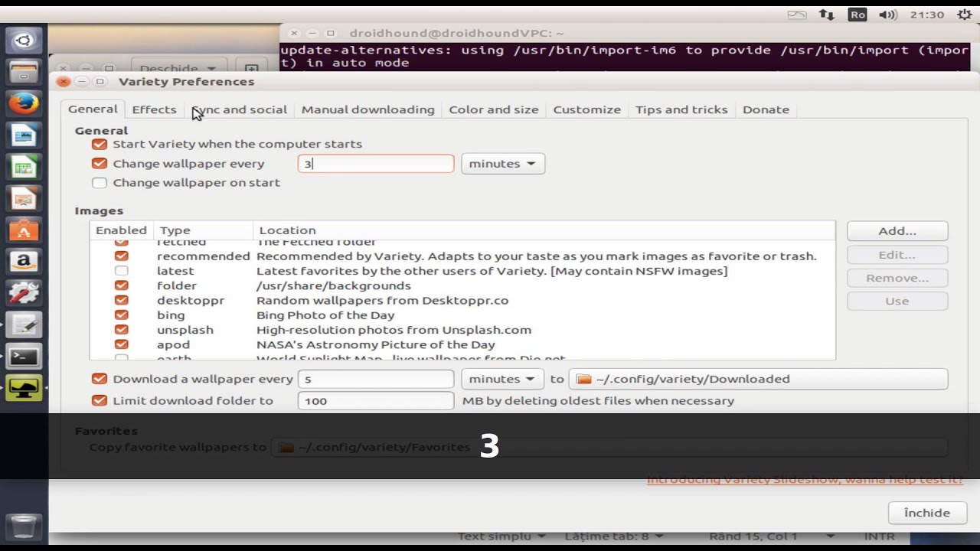The height and width of the screenshot is (551, 980).
Task: Open the mail indicator in the top panel
Action: 797,15
